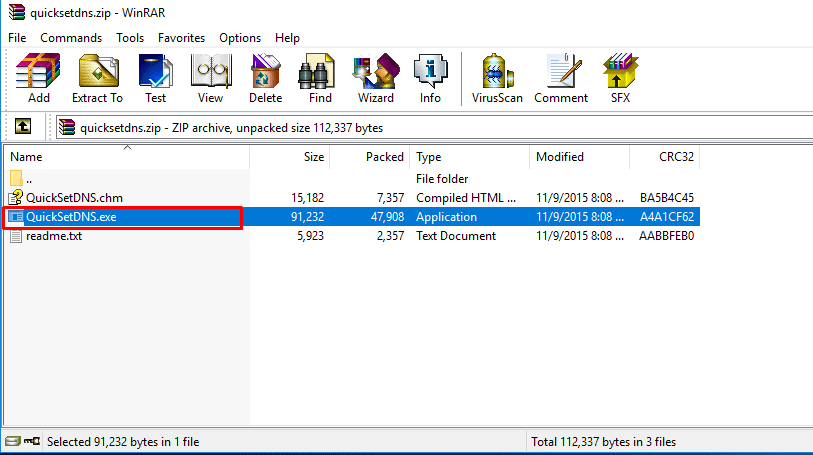Sort files by Name column
This screenshot has width=813, height=455.
click(x=127, y=157)
